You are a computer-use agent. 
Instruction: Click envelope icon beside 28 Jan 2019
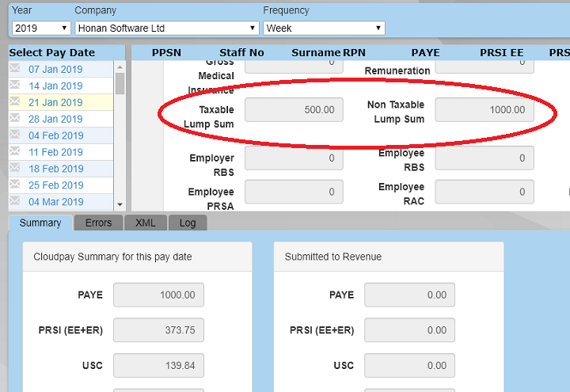(x=15, y=119)
